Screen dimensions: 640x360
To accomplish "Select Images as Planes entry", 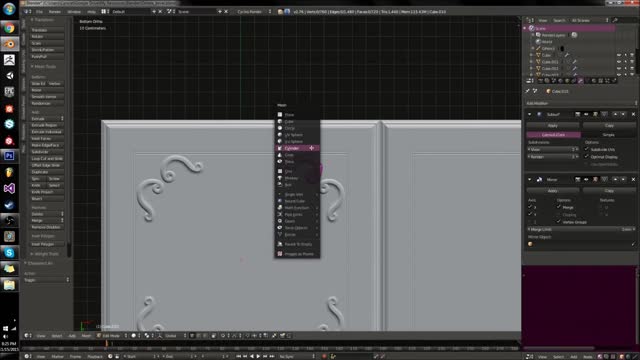I will point(297,254).
